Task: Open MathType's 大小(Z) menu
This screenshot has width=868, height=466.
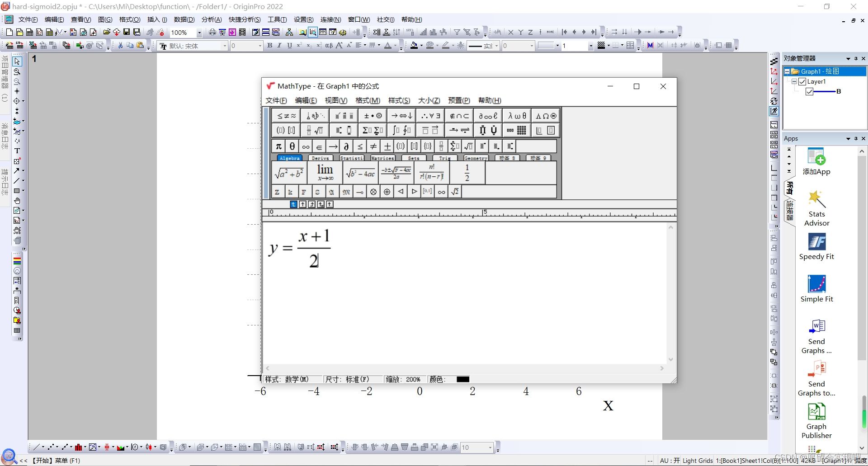Action: click(x=429, y=100)
